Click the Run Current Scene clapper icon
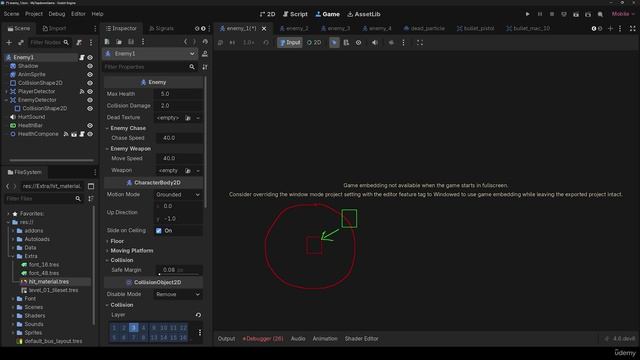640x360 pixels. 576,14
